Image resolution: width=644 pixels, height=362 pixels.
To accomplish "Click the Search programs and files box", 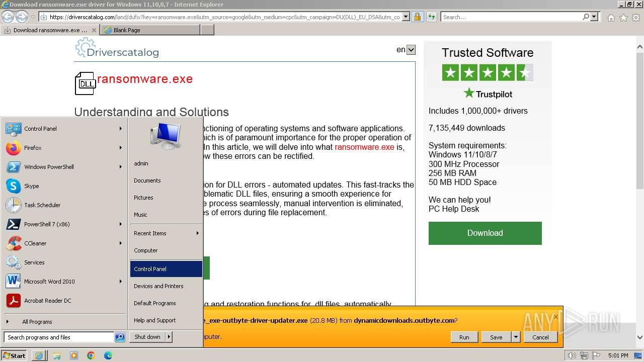I will 59,337.
